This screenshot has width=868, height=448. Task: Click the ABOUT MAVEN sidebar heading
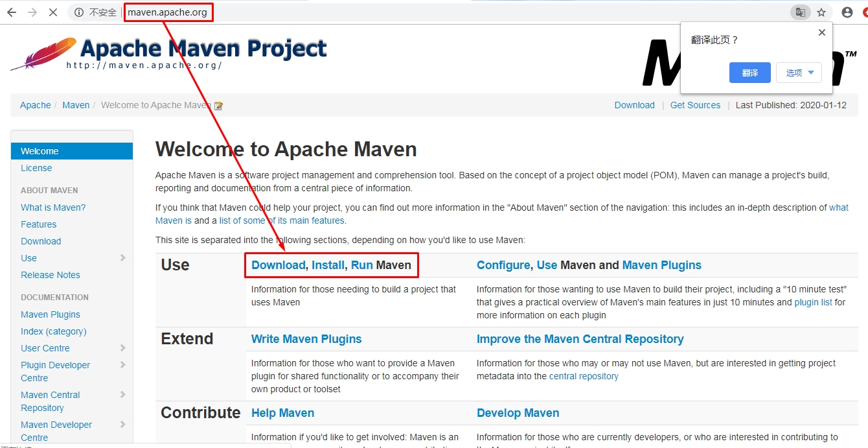[x=49, y=191]
